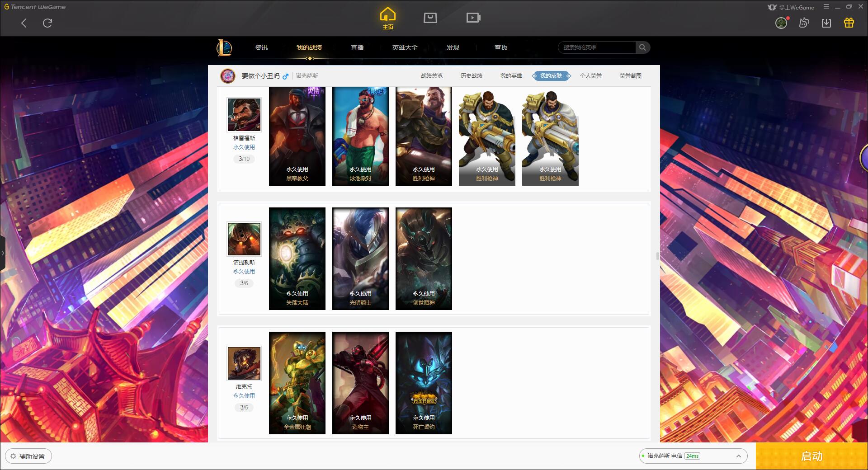Screen dimensions: 868x470
Task: Switch to 个人荣誉 sub-tab
Action: (591, 76)
